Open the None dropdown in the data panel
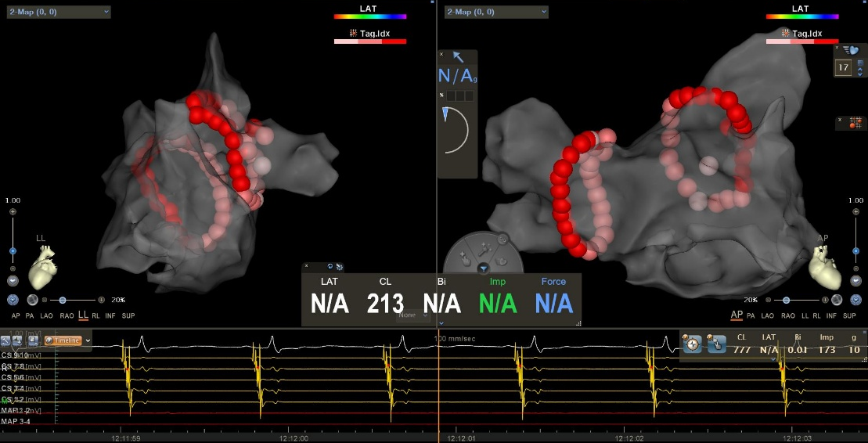Screen dimensions: 868x443 413,315
